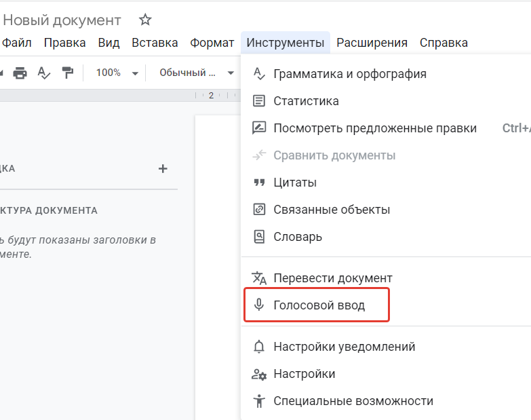The width and height of the screenshot is (531, 420).
Task: Open the Вставка menu
Action: pyautogui.click(x=155, y=43)
